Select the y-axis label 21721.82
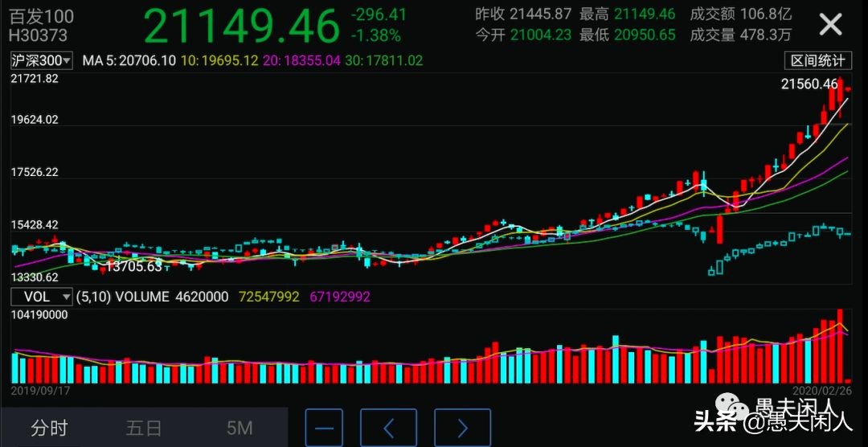 [x=35, y=79]
